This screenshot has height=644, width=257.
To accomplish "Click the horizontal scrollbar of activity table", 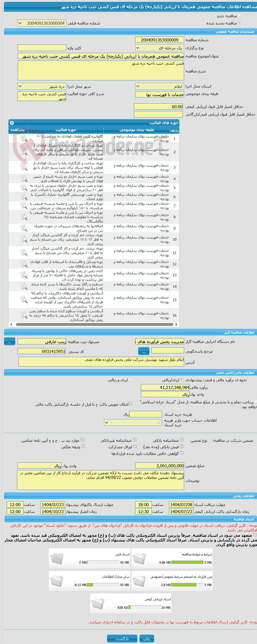I will pyautogui.click(x=95, y=324).
